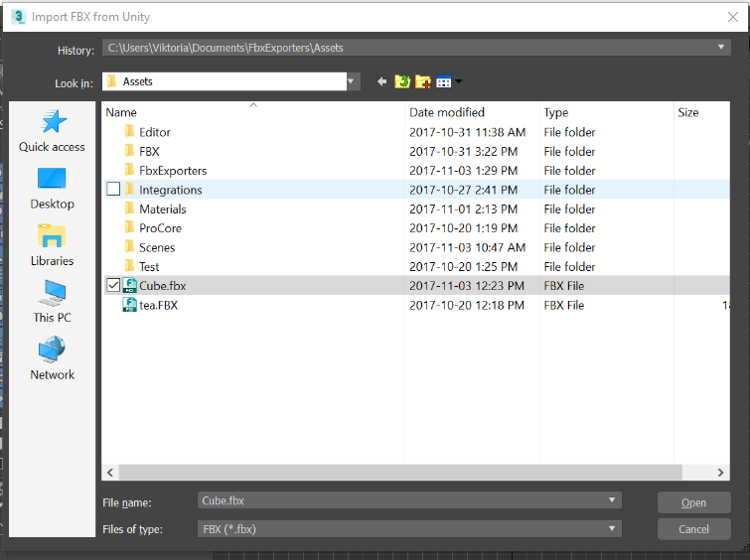
Task: Create a new folder using toolbar icon
Action: [x=422, y=81]
